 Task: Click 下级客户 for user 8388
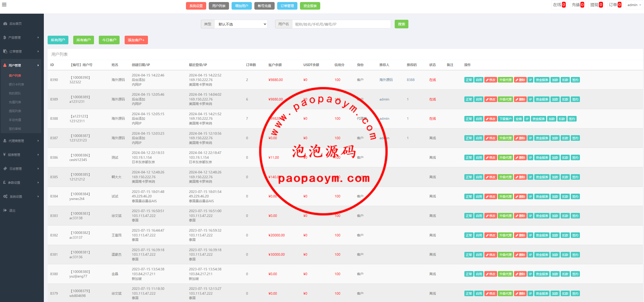(505, 119)
